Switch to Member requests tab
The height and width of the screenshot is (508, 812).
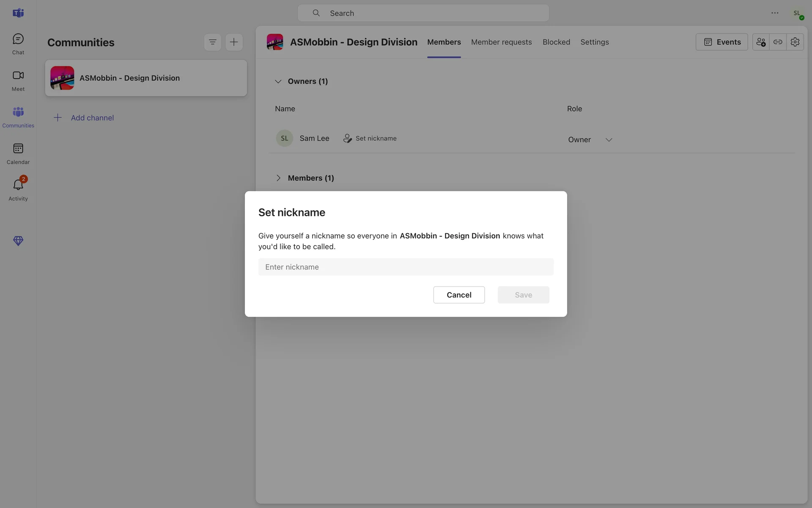tap(501, 42)
